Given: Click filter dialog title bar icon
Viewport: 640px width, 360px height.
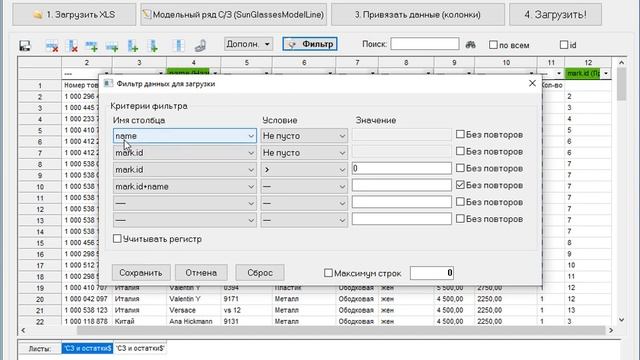Looking at the screenshot, I should (x=108, y=83).
